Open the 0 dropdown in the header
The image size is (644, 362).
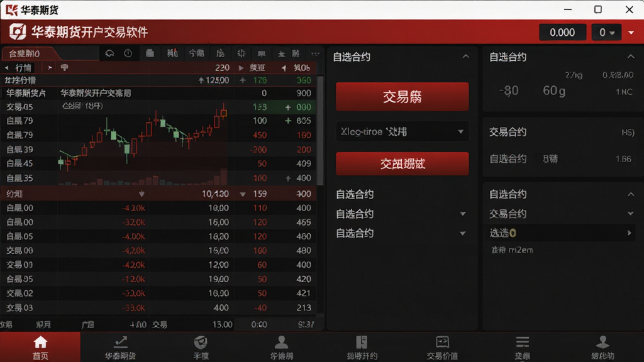[x=606, y=33]
